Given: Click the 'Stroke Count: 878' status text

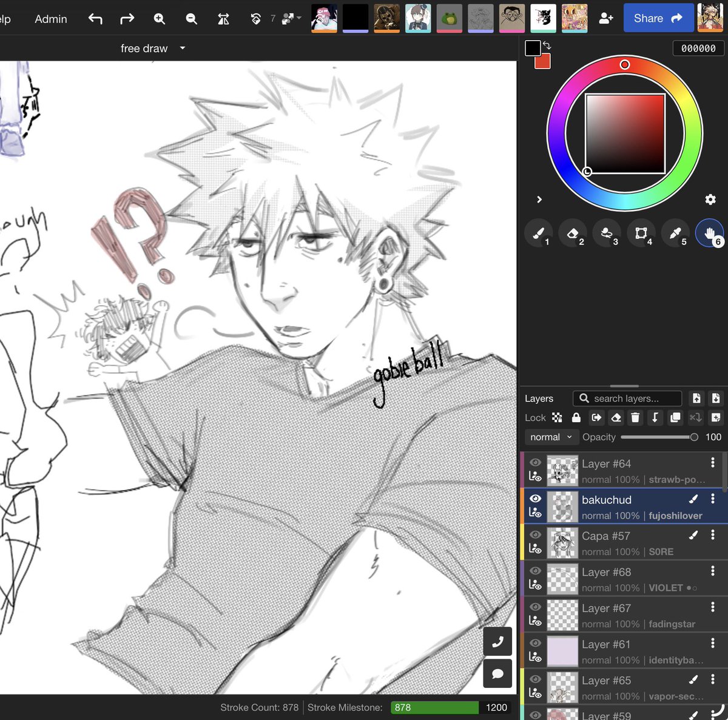Looking at the screenshot, I should coord(259,707).
